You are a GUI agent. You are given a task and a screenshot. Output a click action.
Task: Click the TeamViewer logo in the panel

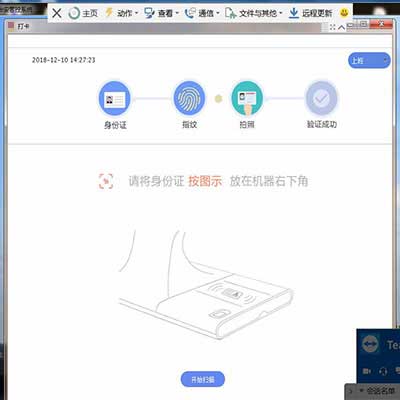370,344
